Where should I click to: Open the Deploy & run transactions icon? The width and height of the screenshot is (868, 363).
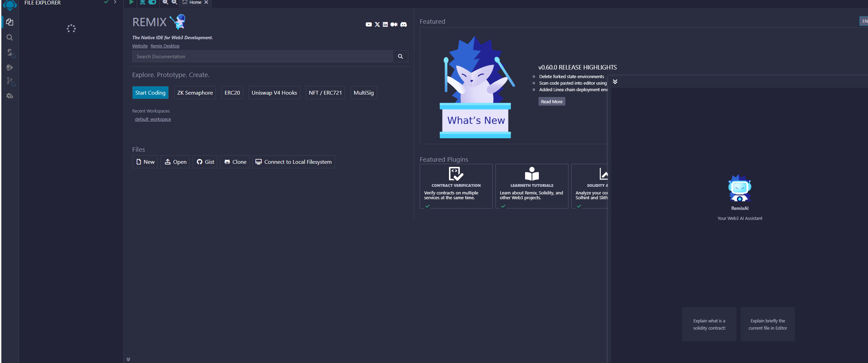tap(10, 67)
